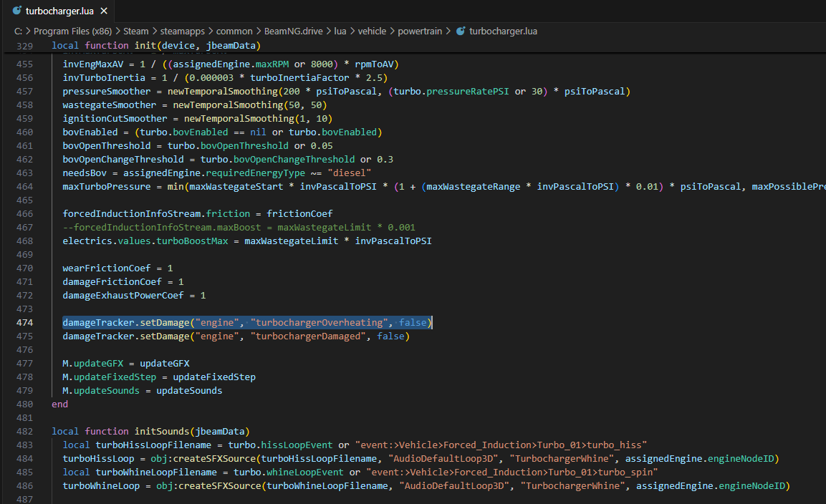
Task: Click line number 480 in gutter
Action: coord(24,404)
